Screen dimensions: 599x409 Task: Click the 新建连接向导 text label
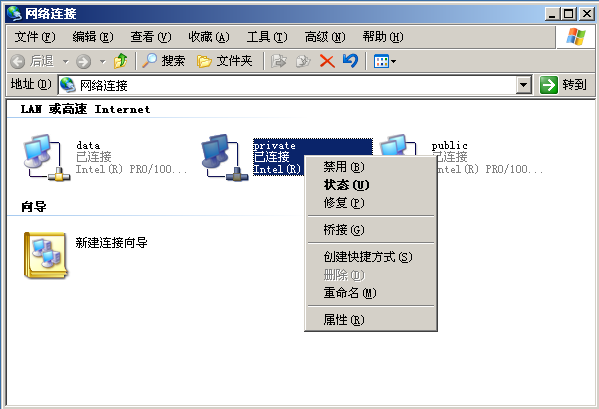[x=112, y=242]
